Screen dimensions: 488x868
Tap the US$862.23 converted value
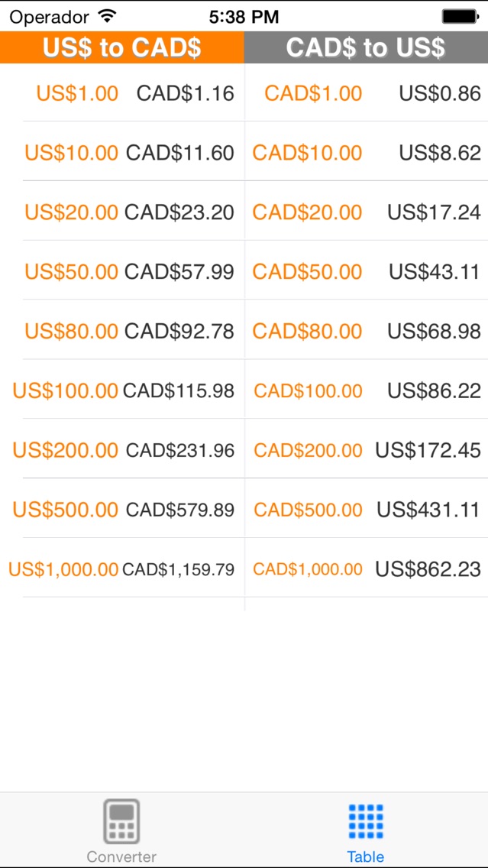(x=428, y=569)
